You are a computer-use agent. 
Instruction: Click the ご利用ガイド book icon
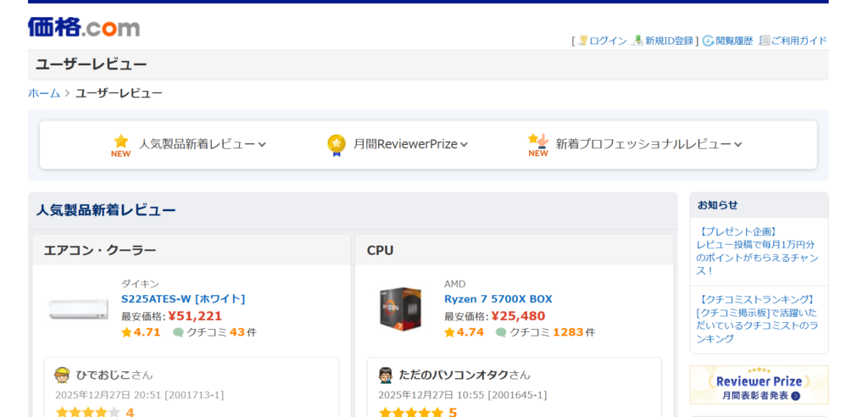765,41
